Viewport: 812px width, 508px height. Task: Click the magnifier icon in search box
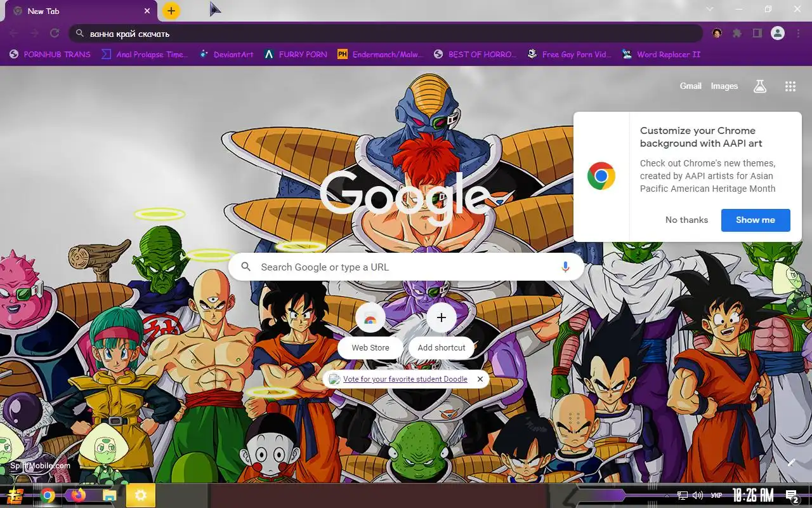pyautogui.click(x=246, y=267)
